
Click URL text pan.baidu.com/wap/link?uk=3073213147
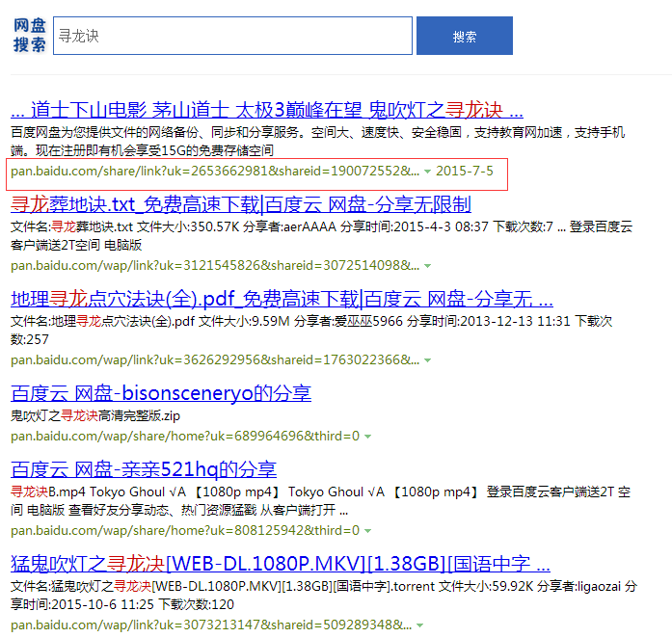coord(211,625)
